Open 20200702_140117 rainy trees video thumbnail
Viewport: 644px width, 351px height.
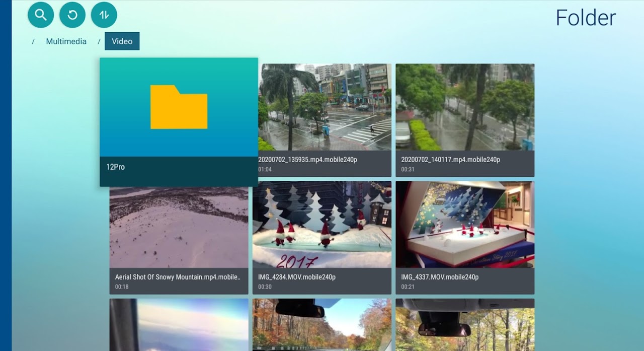[x=465, y=107]
